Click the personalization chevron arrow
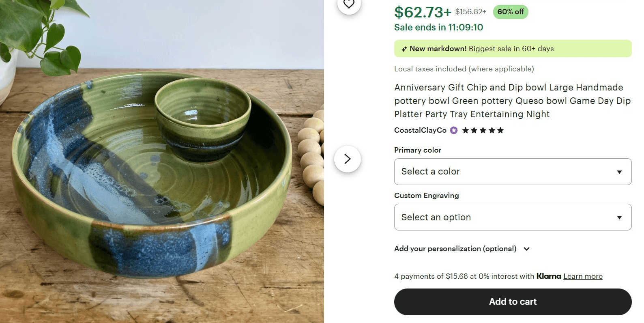 pos(526,249)
